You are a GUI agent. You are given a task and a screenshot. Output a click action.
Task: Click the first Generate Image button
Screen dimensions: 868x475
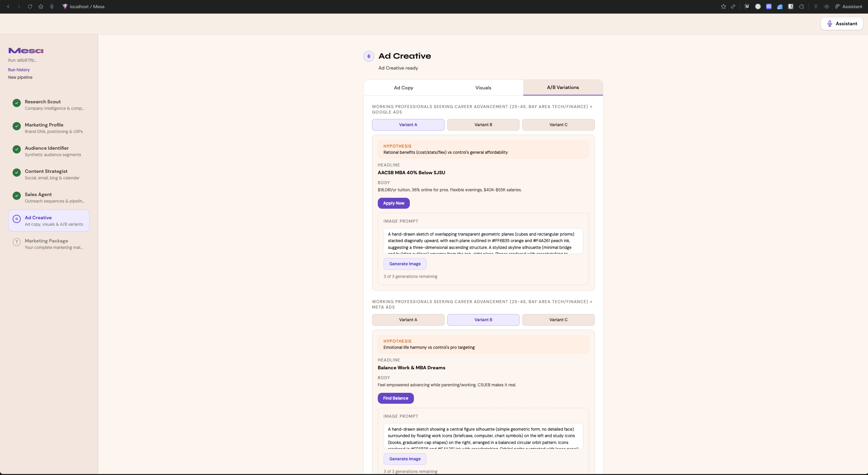[405, 264]
